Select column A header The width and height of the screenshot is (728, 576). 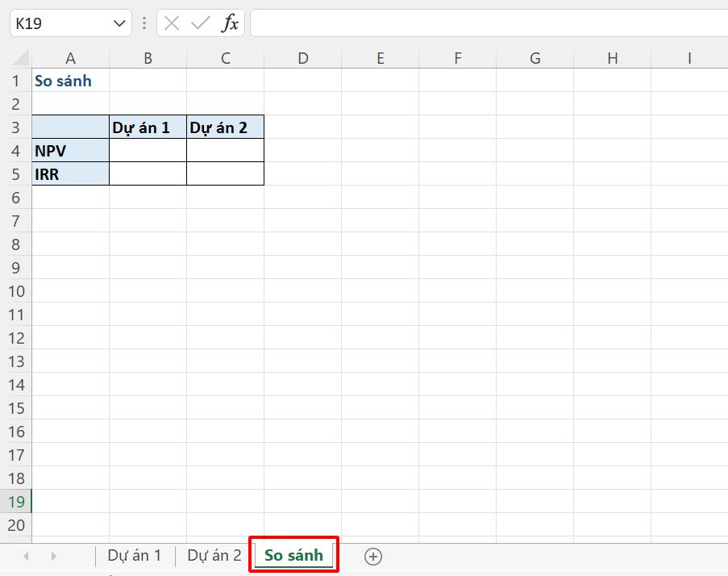point(71,58)
